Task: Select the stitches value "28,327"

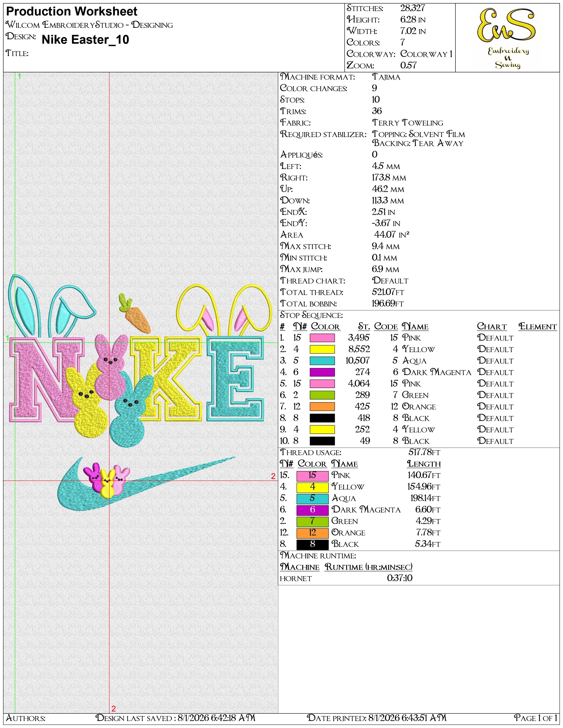Action: (413, 8)
